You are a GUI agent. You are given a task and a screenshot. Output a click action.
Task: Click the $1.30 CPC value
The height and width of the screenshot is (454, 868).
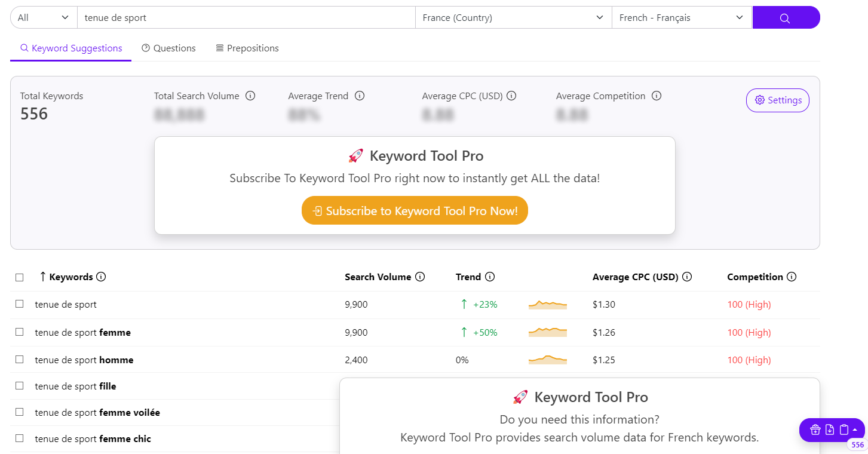[x=604, y=305]
